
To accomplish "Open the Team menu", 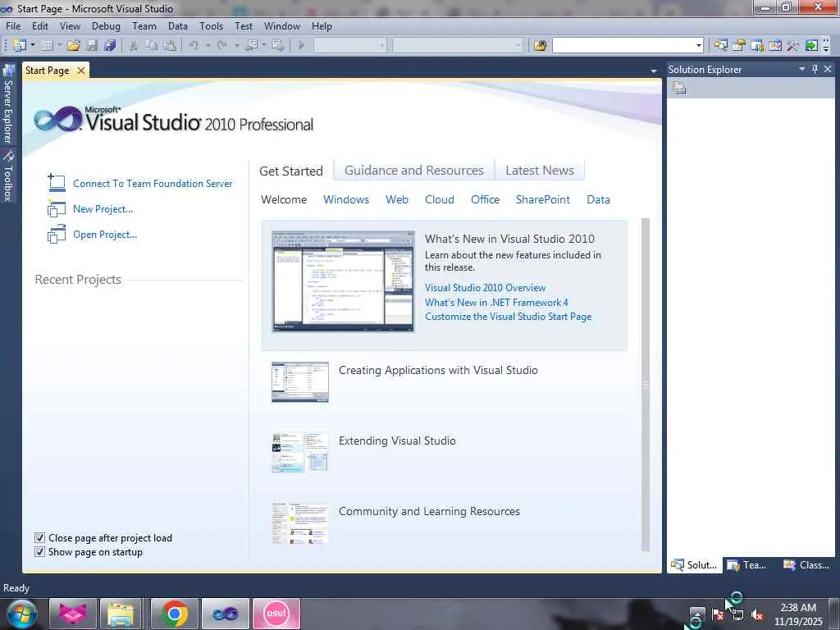I will point(144,25).
